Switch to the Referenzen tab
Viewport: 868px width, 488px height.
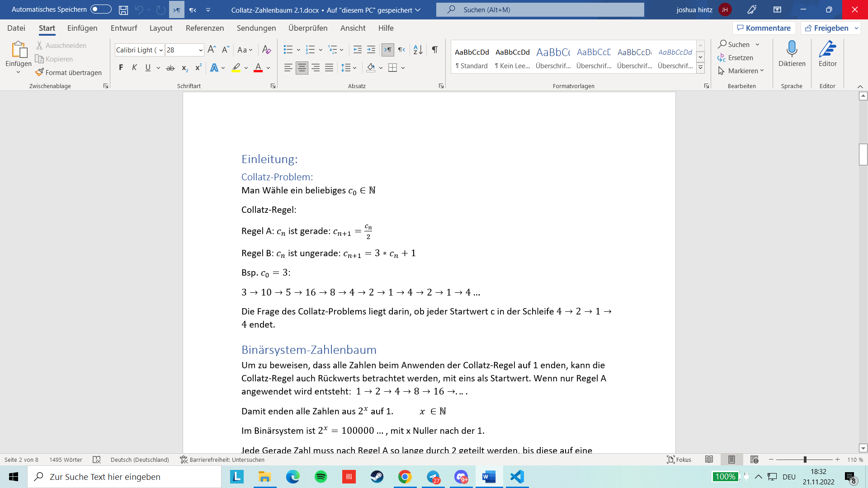tap(205, 28)
